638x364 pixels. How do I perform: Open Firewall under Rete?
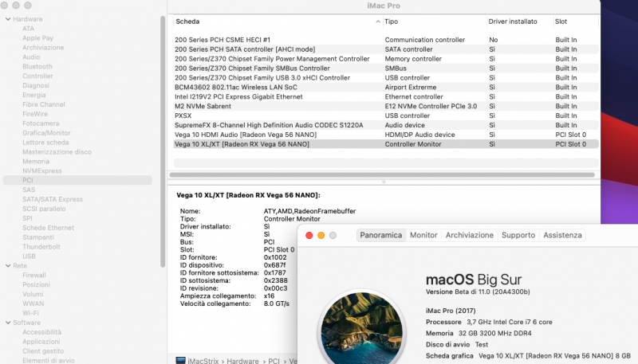[34, 276]
